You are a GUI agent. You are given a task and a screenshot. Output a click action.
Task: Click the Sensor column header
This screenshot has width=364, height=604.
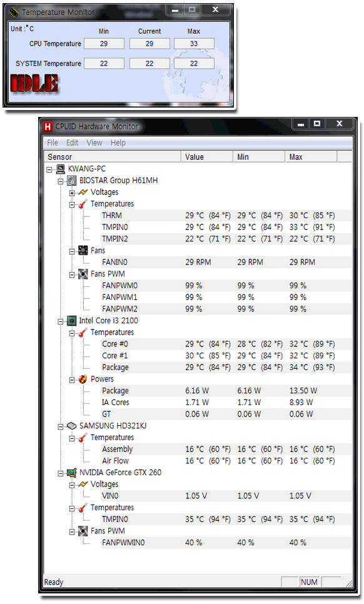click(113, 157)
